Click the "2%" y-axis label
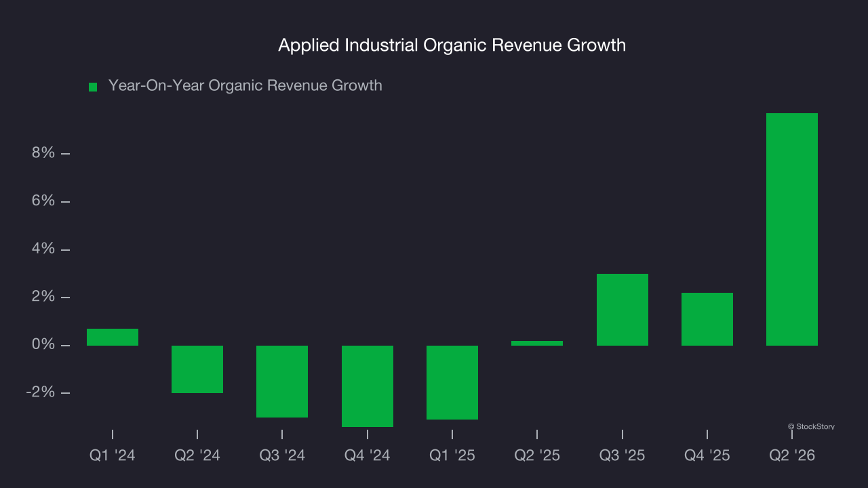Image resolution: width=868 pixels, height=488 pixels. [43, 298]
